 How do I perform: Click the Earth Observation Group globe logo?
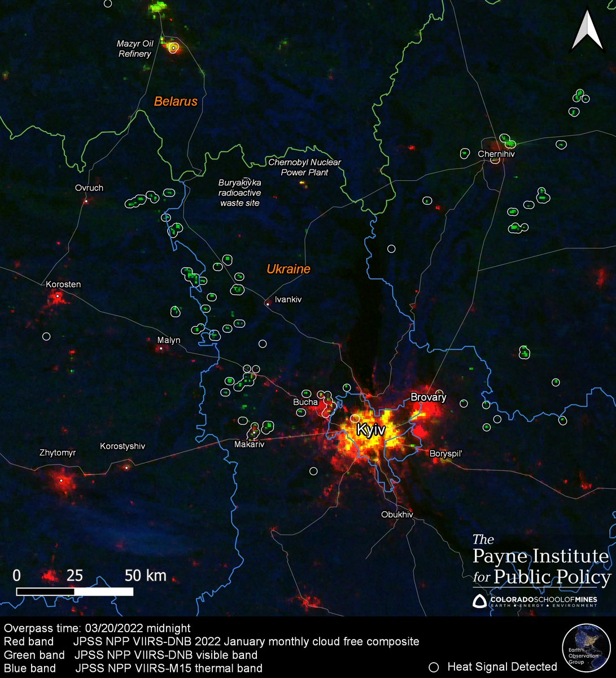[x=586, y=647]
